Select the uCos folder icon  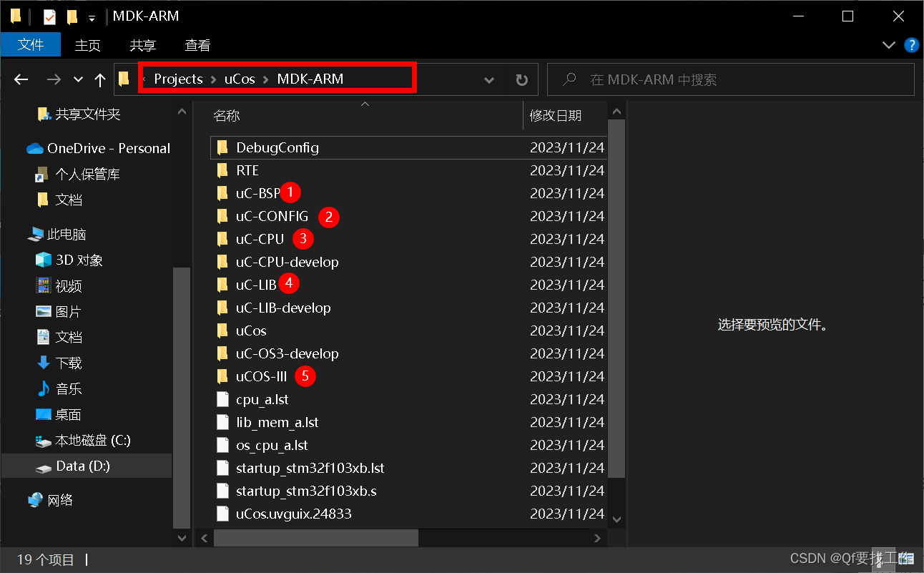coord(222,330)
